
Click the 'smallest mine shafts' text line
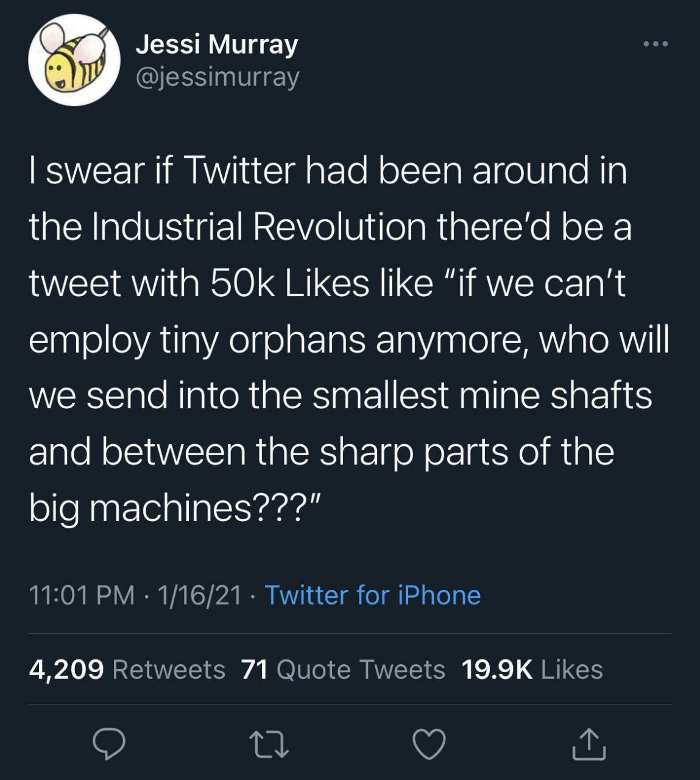tap(483, 395)
